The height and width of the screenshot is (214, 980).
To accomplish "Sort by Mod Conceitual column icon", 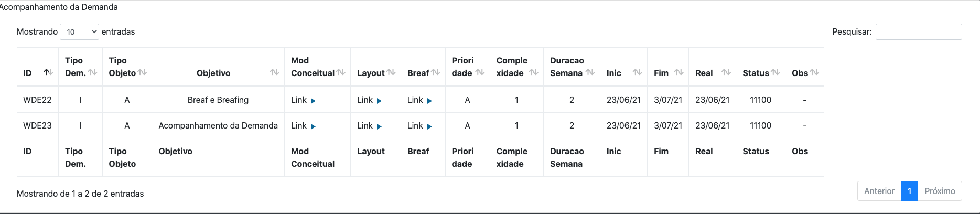I will tap(341, 72).
